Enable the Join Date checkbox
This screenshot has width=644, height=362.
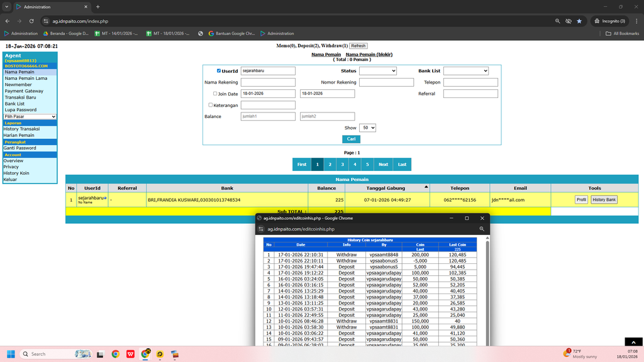coord(215,94)
